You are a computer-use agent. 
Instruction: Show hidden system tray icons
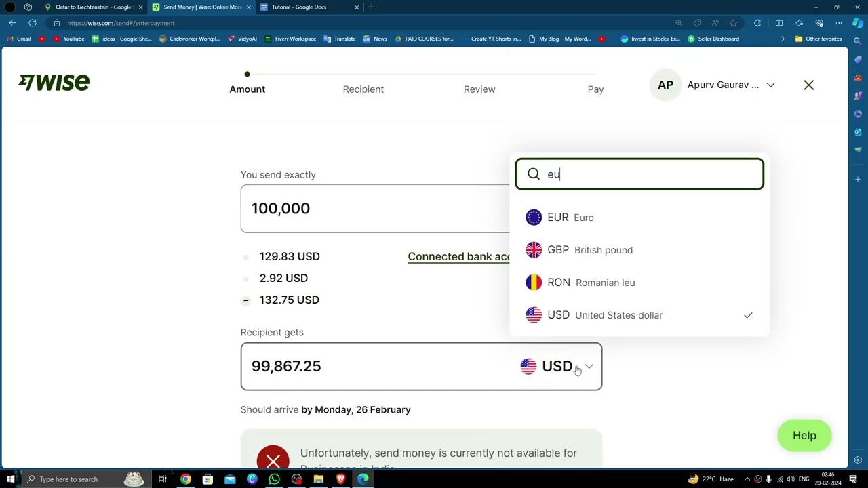coord(747,479)
